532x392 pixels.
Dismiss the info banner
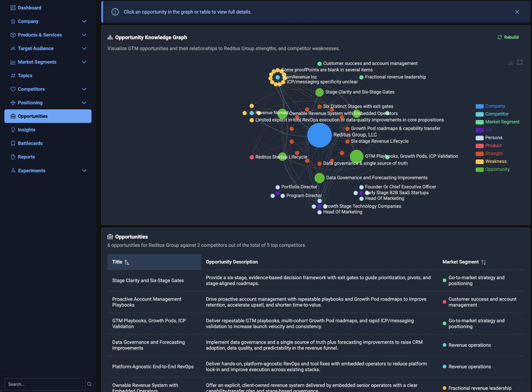coord(517,12)
